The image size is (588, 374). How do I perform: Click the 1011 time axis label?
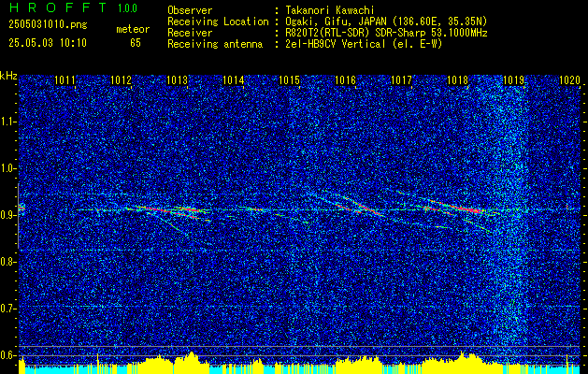(x=65, y=80)
